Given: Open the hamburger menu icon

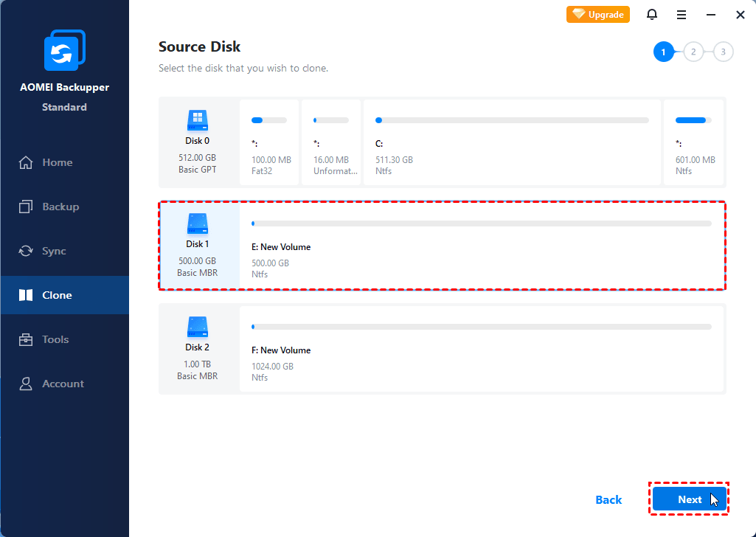Looking at the screenshot, I should point(682,15).
